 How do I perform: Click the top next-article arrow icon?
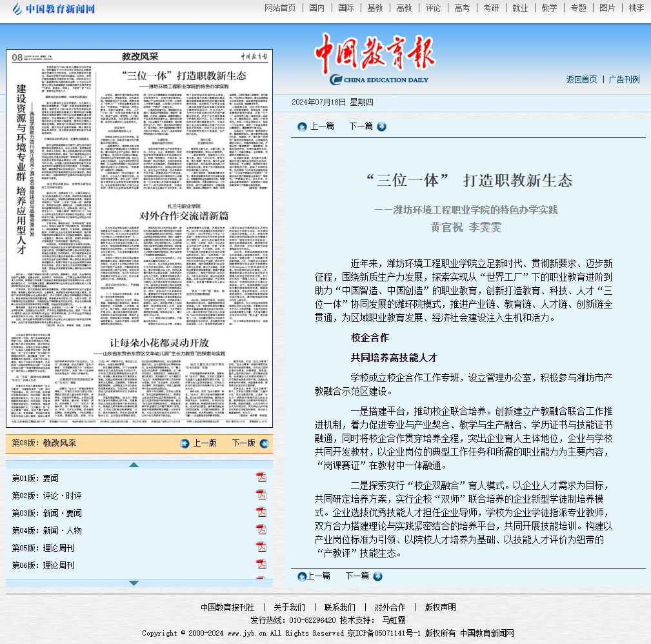(x=381, y=126)
